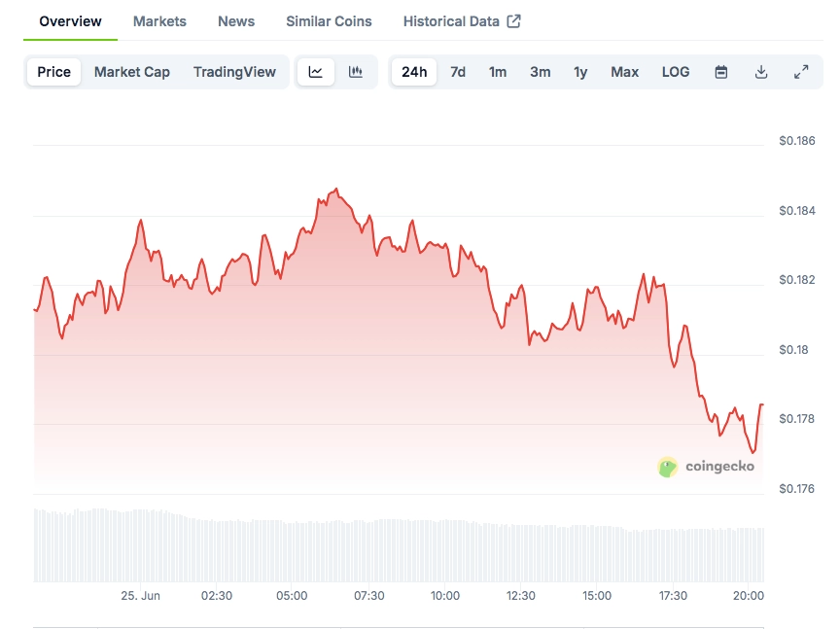840x629 pixels.
Task: Switch chart range to 7d
Action: (x=458, y=72)
